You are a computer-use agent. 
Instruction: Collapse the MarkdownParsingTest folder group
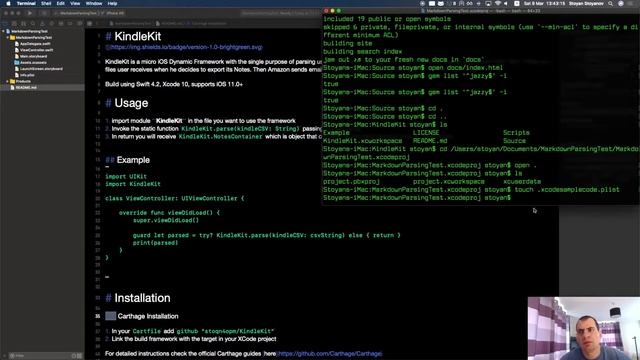click(8, 38)
